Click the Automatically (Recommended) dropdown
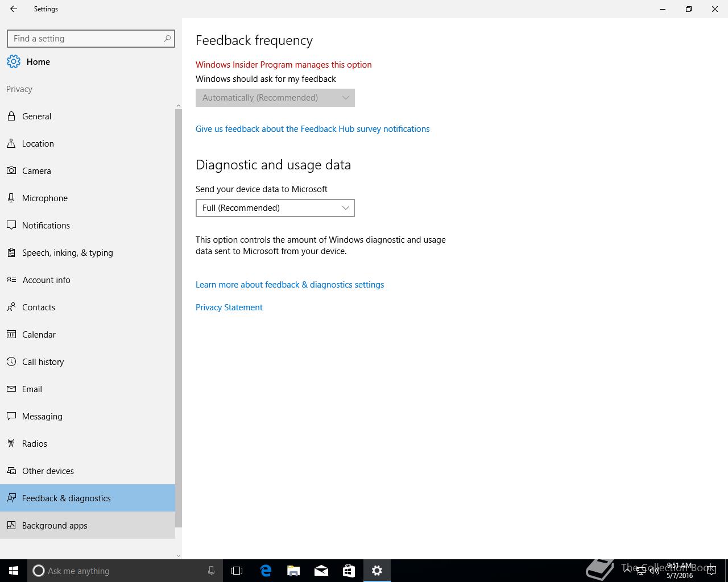 (x=275, y=98)
